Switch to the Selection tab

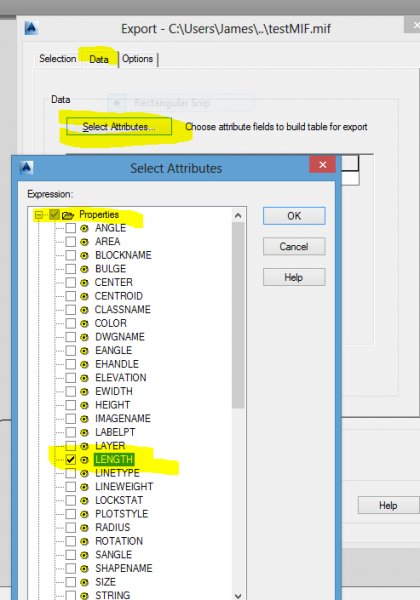(58, 59)
